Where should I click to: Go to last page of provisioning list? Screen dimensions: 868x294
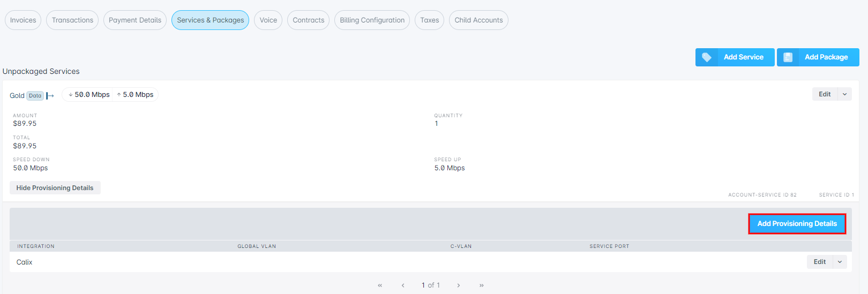(x=482, y=285)
